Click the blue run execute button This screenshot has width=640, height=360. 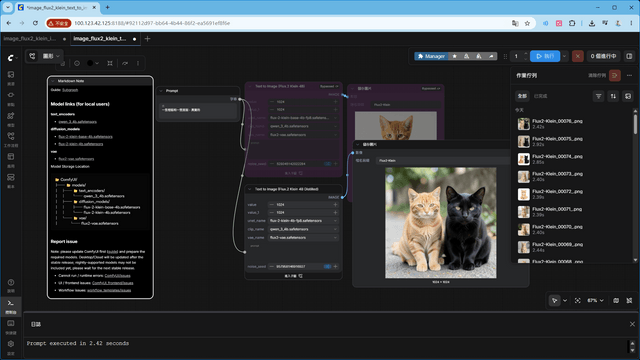point(545,56)
